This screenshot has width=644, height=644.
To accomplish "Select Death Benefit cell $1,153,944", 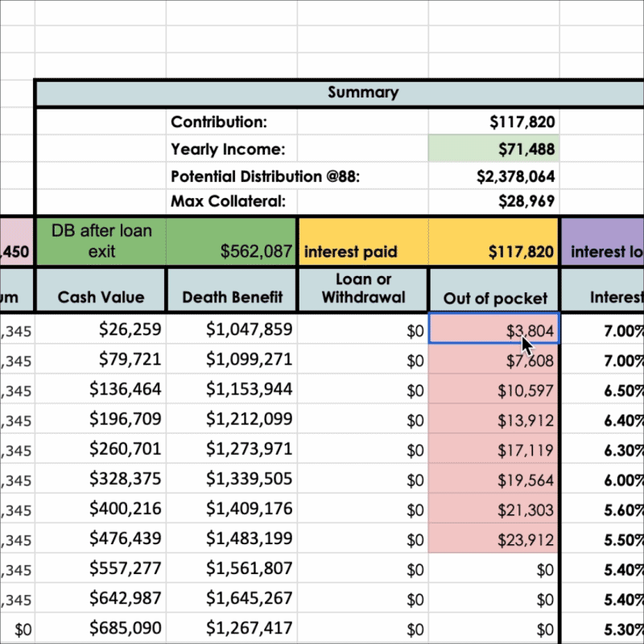I will (x=232, y=389).
